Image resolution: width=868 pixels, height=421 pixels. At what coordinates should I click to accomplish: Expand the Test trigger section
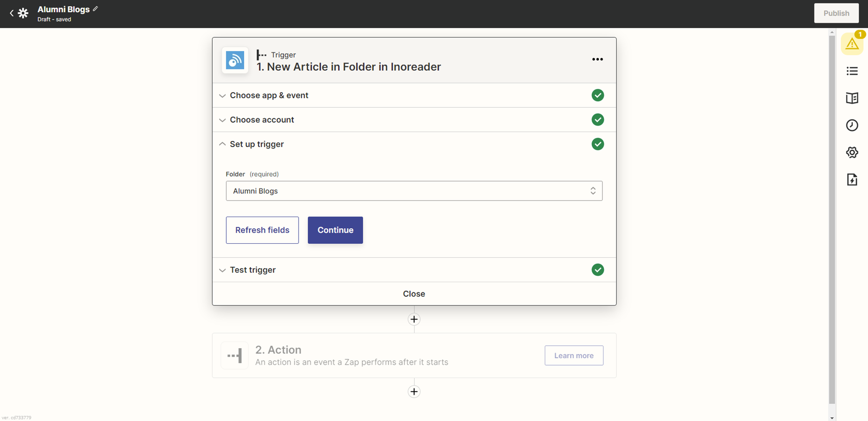(x=414, y=270)
